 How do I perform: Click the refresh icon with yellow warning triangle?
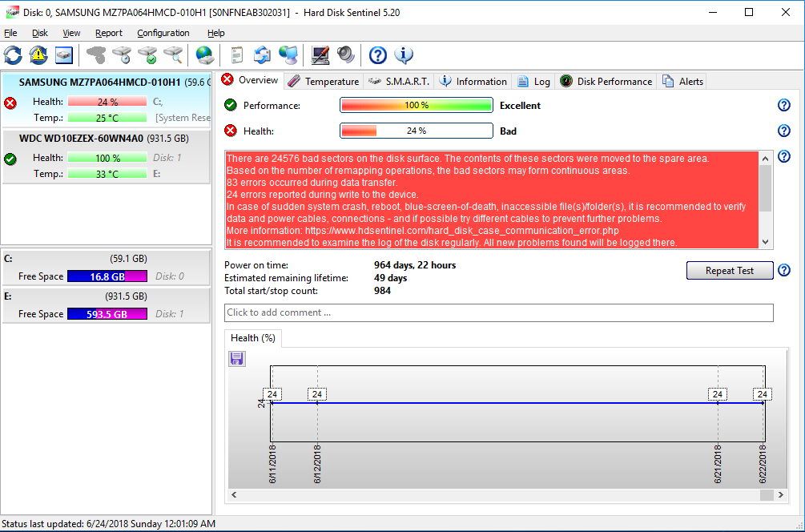[x=38, y=55]
